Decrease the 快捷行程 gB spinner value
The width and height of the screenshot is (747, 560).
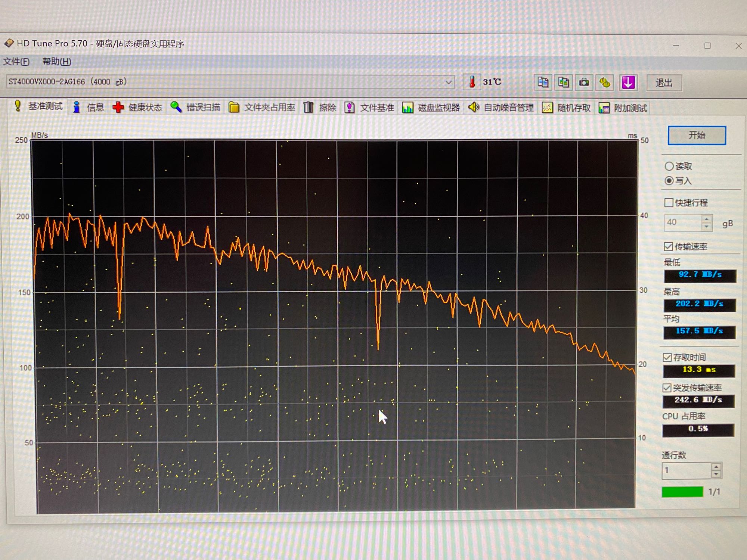click(706, 227)
